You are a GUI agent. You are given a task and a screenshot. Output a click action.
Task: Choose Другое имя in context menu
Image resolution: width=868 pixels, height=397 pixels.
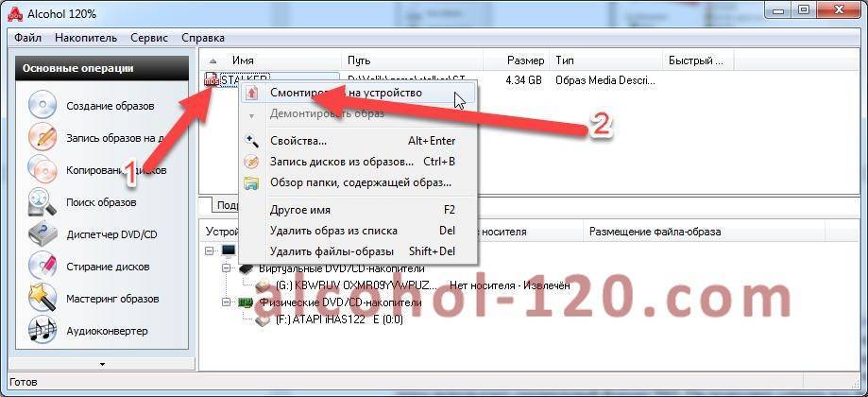(x=358, y=210)
